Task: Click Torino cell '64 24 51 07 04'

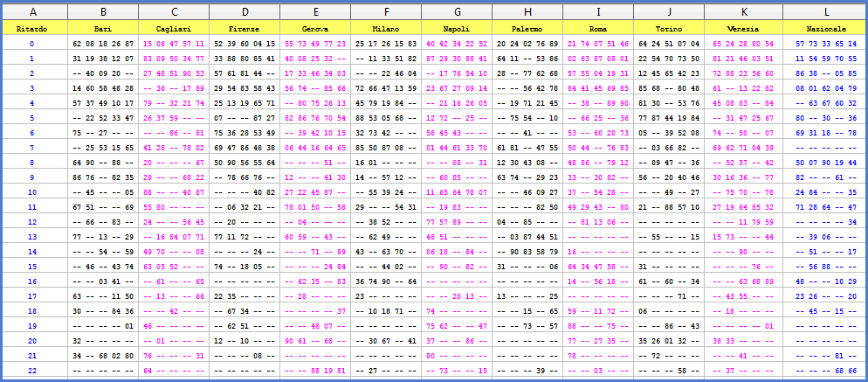Action: point(669,43)
